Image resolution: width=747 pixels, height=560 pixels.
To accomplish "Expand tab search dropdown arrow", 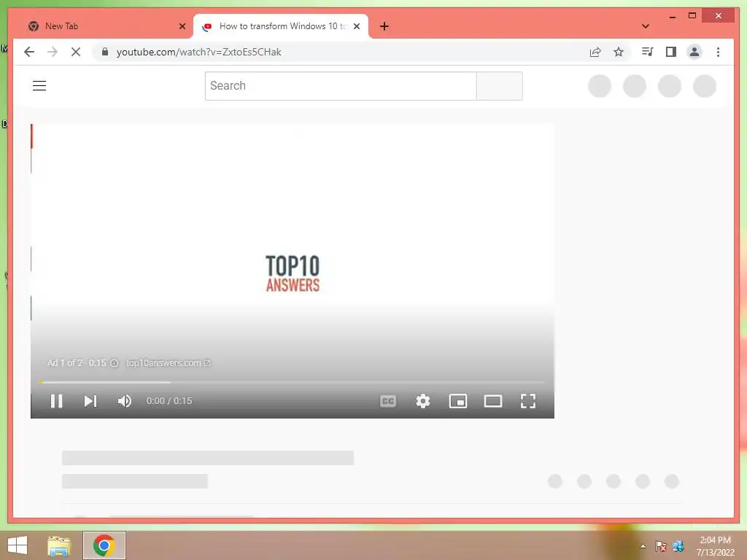I will coord(646,26).
